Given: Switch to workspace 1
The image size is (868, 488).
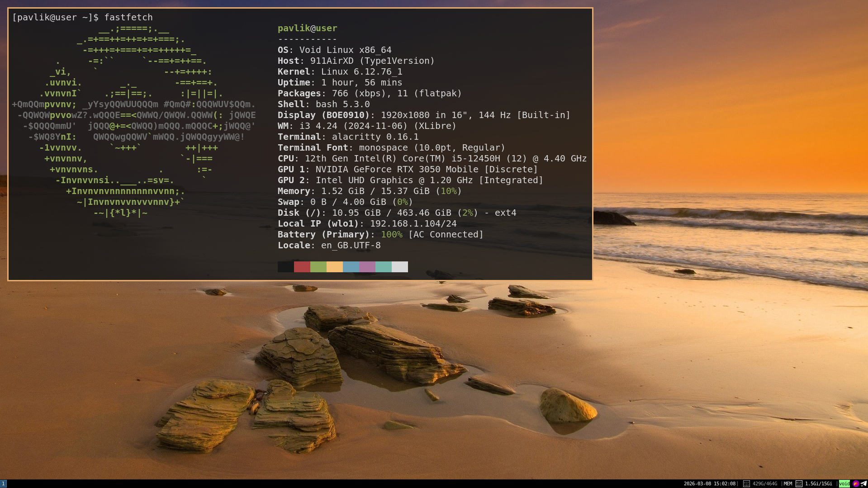Looking at the screenshot, I should (3, 483).
